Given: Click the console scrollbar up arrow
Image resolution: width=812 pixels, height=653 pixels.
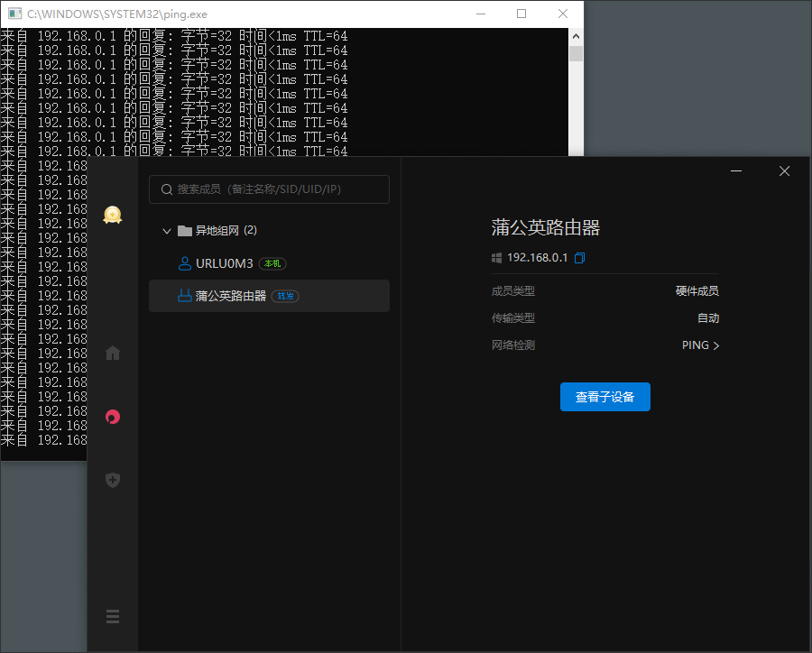Looking at the screenshot, I should [x=576, y=35].
